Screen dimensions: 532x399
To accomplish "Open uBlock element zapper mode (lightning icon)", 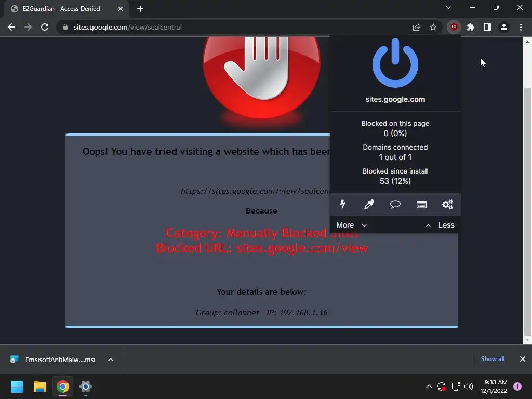I will click(x=343, y=204).
